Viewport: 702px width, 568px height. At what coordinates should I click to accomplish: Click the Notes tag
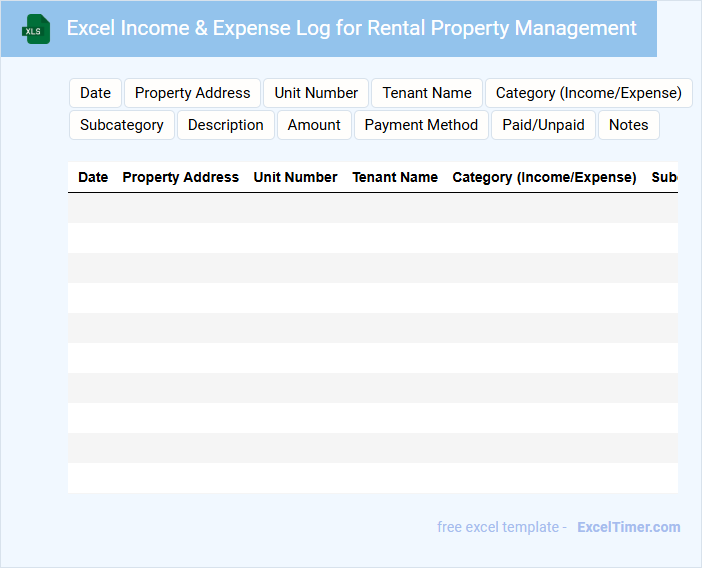tap(629, 125)
